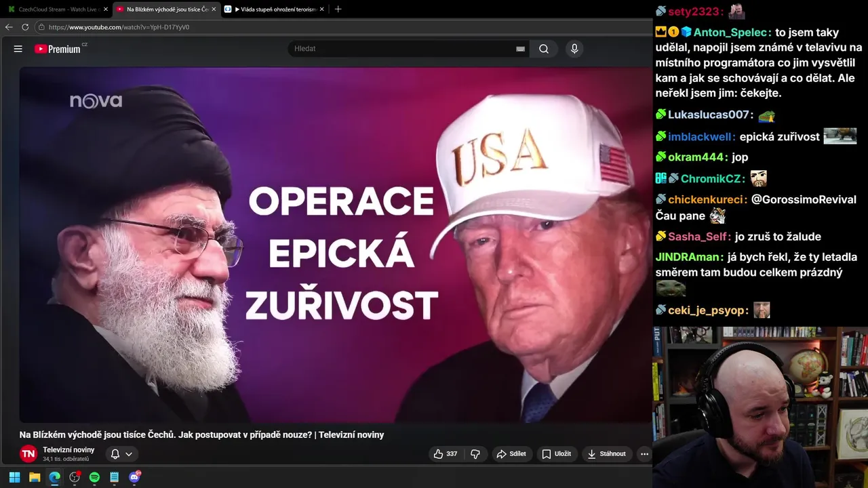Open the Windows Start menu
This screenshot has width=868, height=488.
click(x=14, y=477)
